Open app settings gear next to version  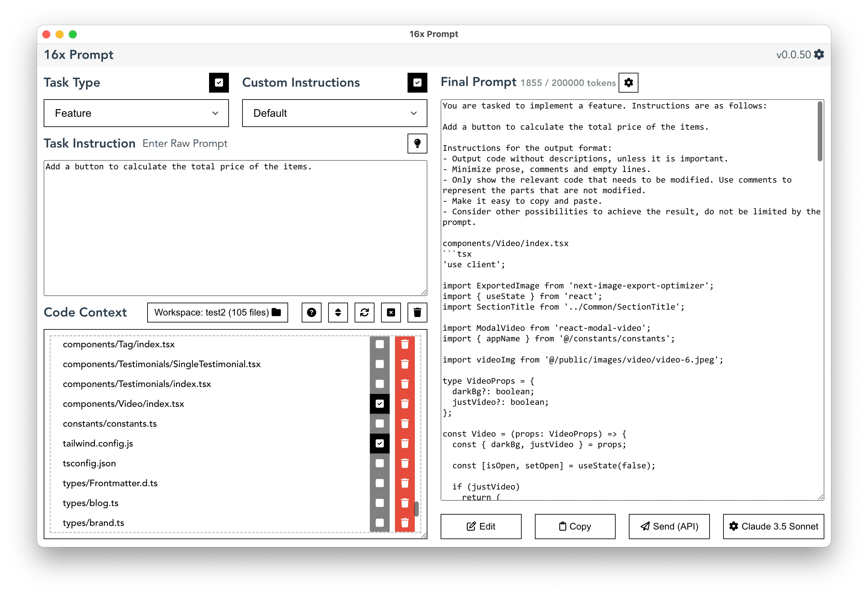[819, 55]
